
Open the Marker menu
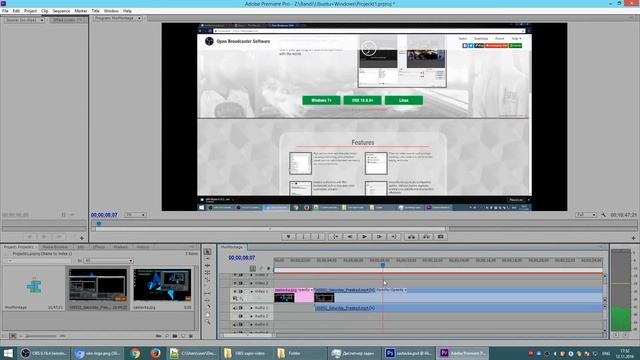click(x=80, y=11)
